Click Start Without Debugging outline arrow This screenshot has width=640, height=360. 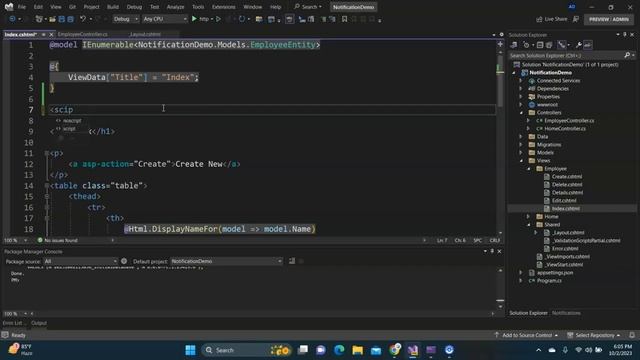coord(218,19)
